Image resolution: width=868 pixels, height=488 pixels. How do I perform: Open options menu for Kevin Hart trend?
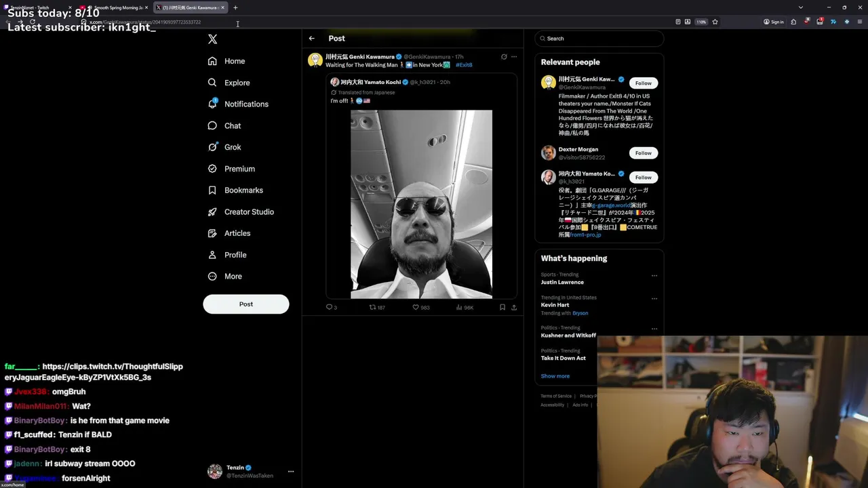654,299
